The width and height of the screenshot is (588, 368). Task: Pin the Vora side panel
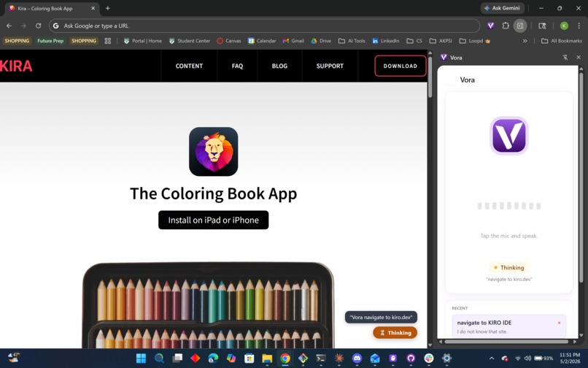click(x=565, y=57)
